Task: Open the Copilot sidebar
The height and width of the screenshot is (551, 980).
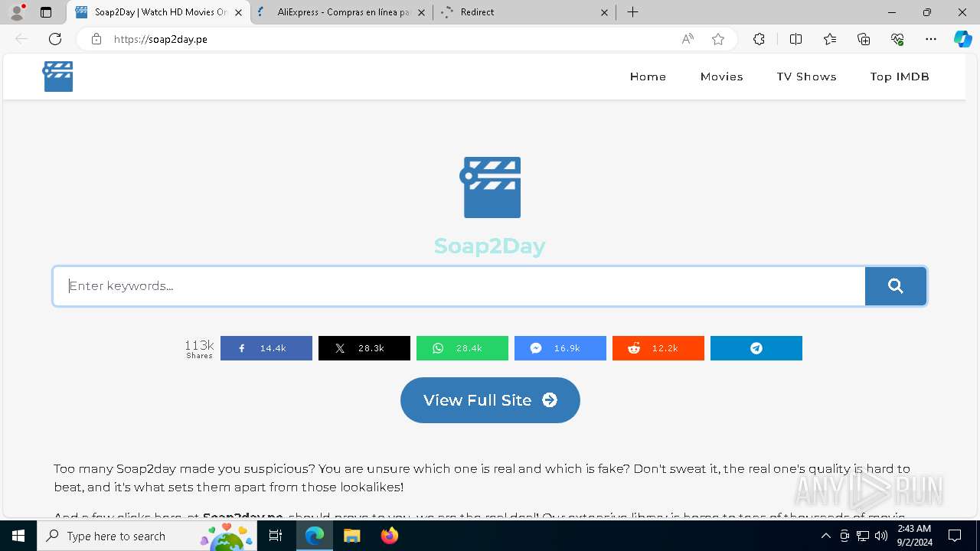Action: [x=962, y=39]
